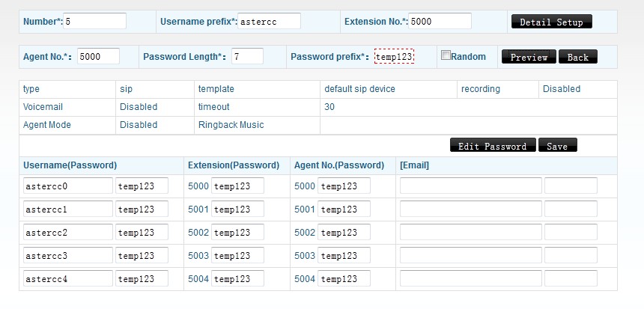This screenshot has height=309, width=644.
Task: Click the Agent No. input box
Action: click(x=98, y=56)
